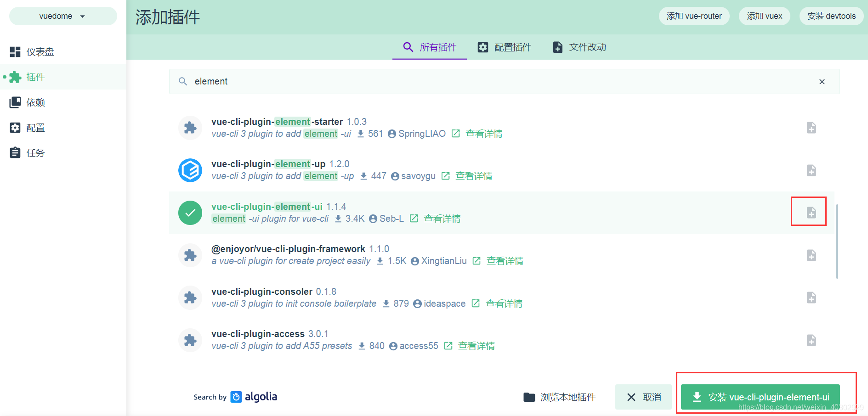868x416 pixels.
Task: Click add-file icon for consoler row
Action: [x=811, y=298]
